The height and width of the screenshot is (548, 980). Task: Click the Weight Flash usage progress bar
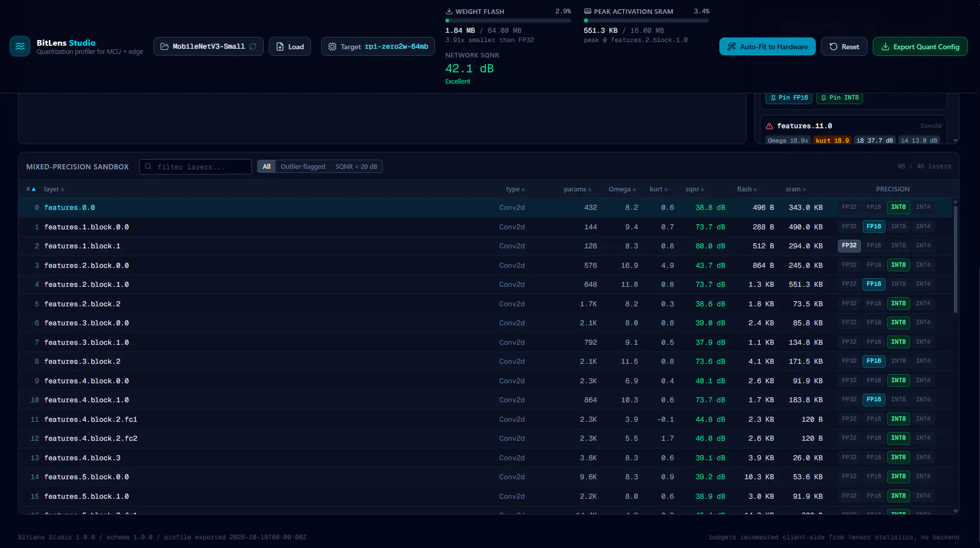[508, 21]
